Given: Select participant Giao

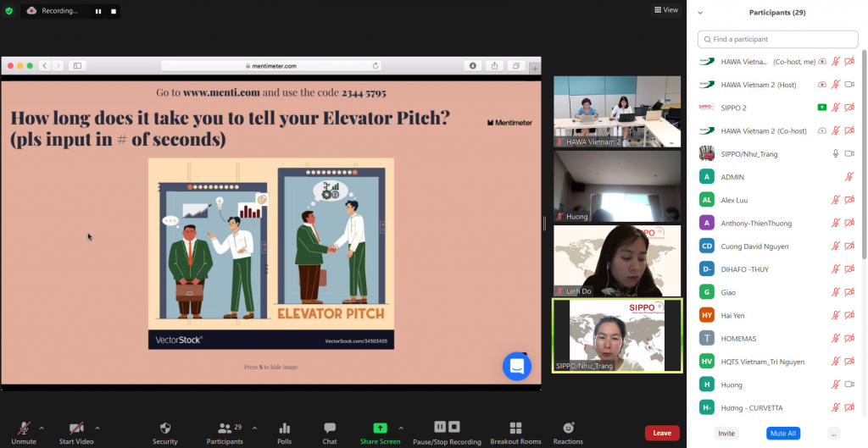Looking at the screenshot, I should pyautogui.click(x=778, y=292).
